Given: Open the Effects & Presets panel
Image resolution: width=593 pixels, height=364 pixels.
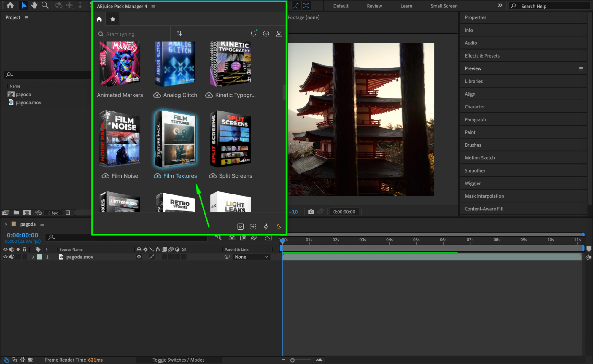Looking at the screenshot, I should click(x=482, y=56).
